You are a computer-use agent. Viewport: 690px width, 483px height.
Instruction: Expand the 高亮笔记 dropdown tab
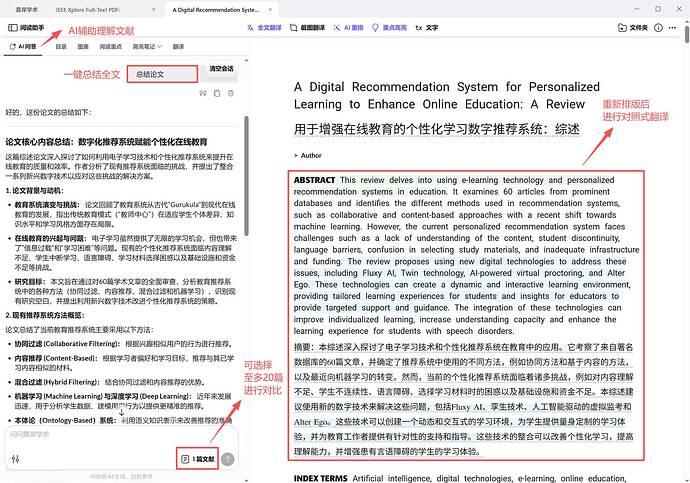click(147, 47)
